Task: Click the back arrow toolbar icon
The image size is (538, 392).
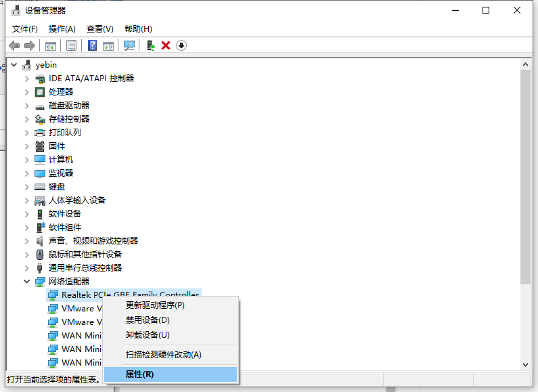Action: 14,45
